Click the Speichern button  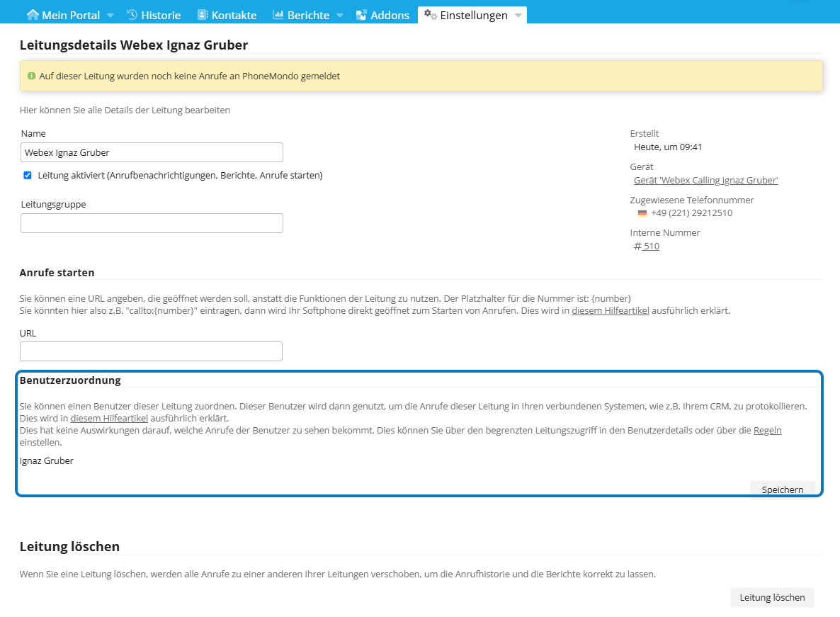(x=783, y=489)
